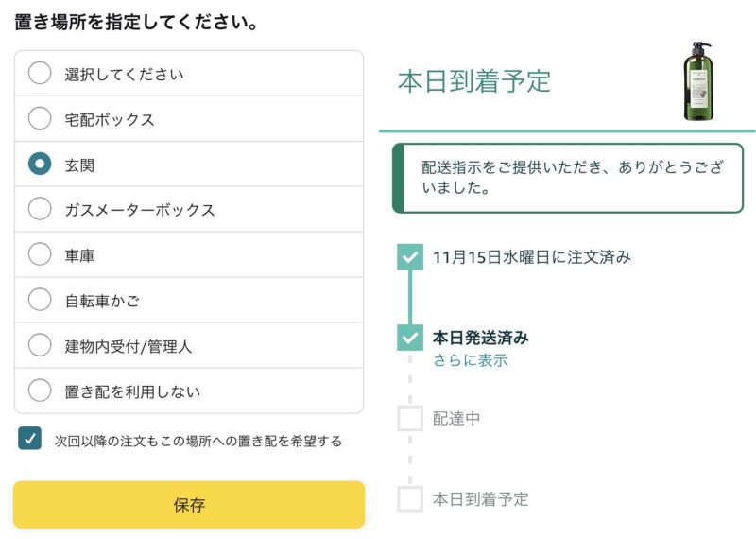Screen dimensions: 756x539
Task: Pick the 自転車かご radio option
Action: (x=40, y=300)
